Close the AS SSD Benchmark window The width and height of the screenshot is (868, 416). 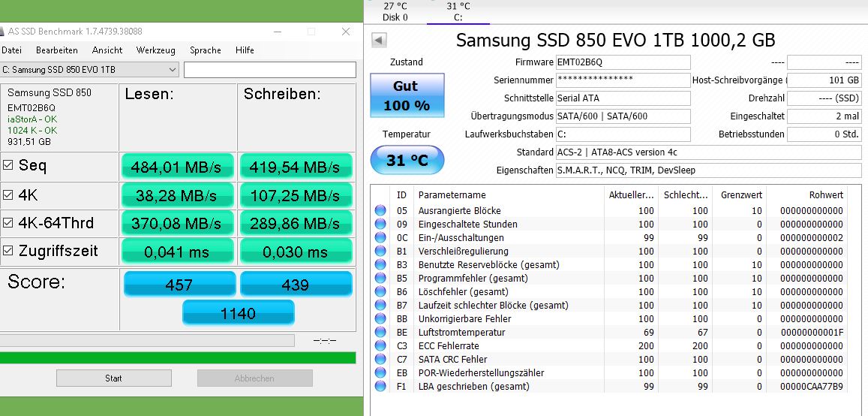click(x=346, y=32)
